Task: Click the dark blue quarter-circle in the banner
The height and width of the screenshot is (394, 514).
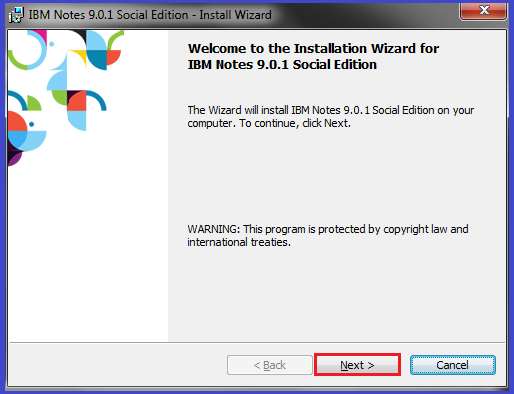Action: 97,60
